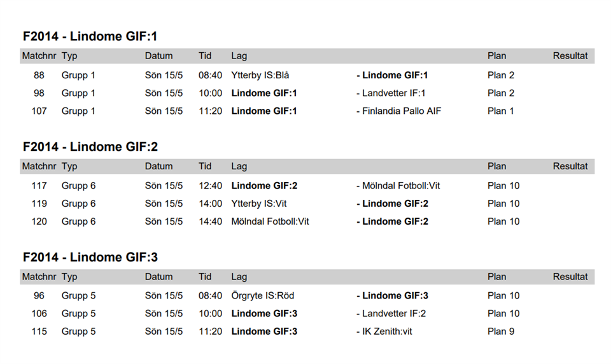The image size is (611, 364).
Task: Click the Örgryte IS:Röd team name
Action: point(262,295)
